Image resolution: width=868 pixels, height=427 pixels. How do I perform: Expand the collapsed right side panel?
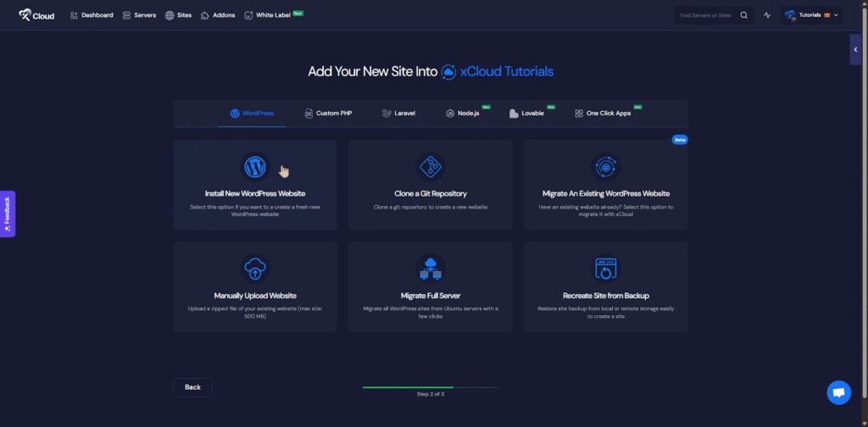(855, 50)
